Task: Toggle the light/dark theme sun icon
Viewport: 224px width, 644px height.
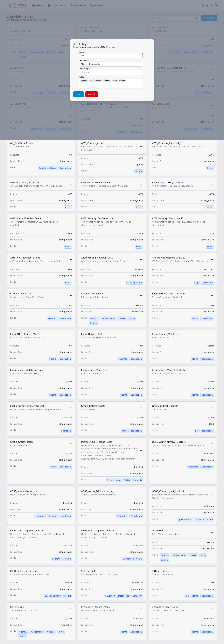Action: (x=211, y=5)
